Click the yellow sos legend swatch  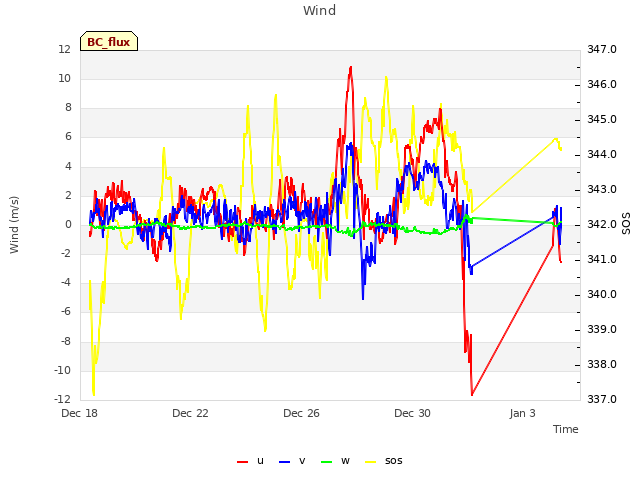[x=371, y=462]
